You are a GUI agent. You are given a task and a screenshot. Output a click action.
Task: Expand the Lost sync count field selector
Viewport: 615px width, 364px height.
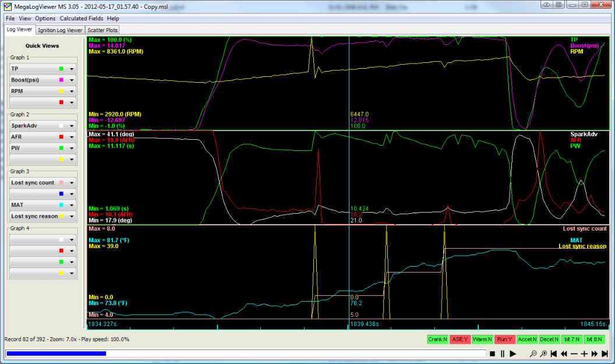coord(72,183)
